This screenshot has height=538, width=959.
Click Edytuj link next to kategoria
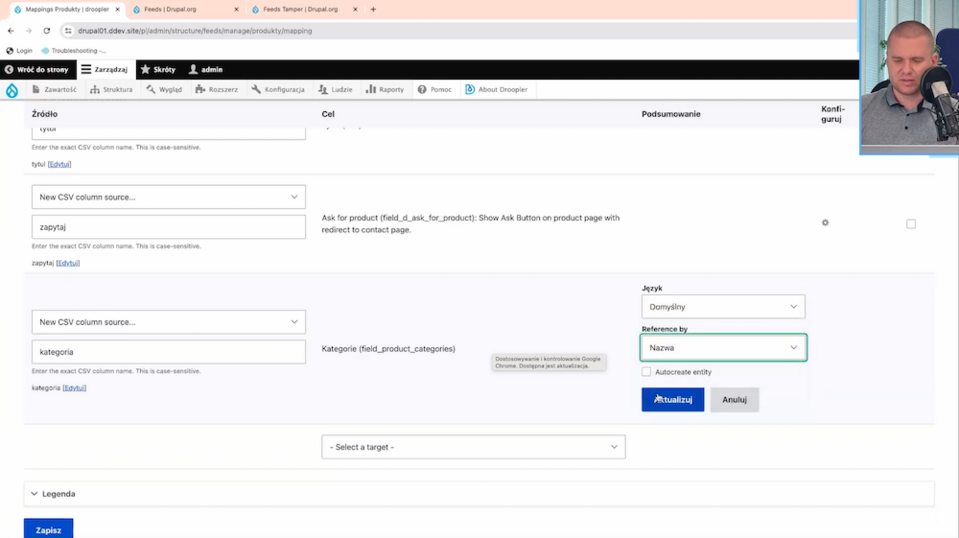coord(74,388)
